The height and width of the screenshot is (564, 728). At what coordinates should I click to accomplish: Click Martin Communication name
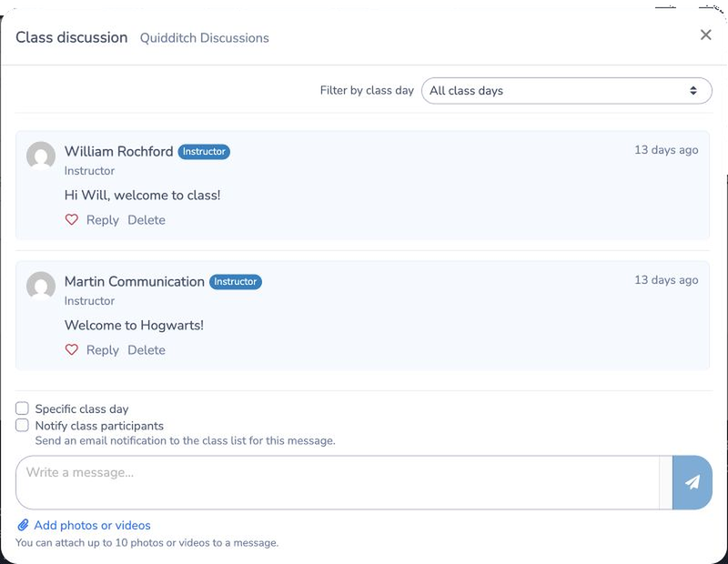[x=134, y=281]
